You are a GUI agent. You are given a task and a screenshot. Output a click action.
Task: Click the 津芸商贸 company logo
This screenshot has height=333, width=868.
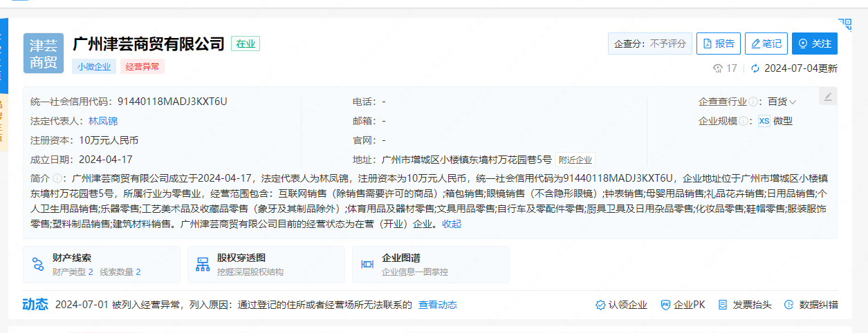(44, 53)
